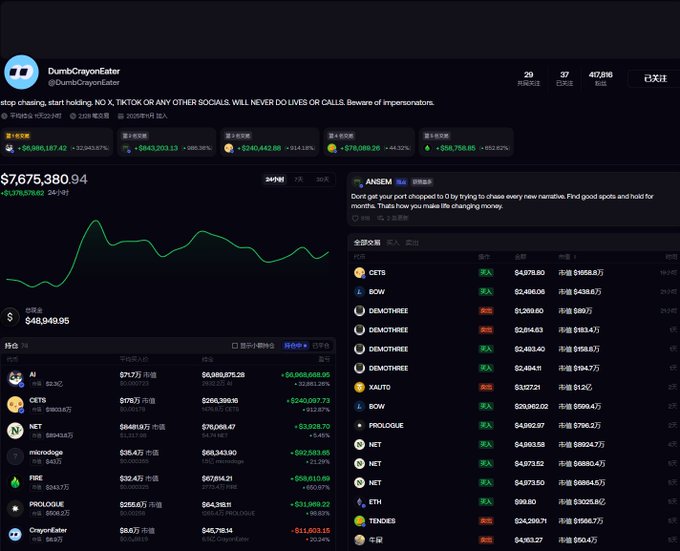
Task: Open the 37 following count
Action: [x=564, y=78]
